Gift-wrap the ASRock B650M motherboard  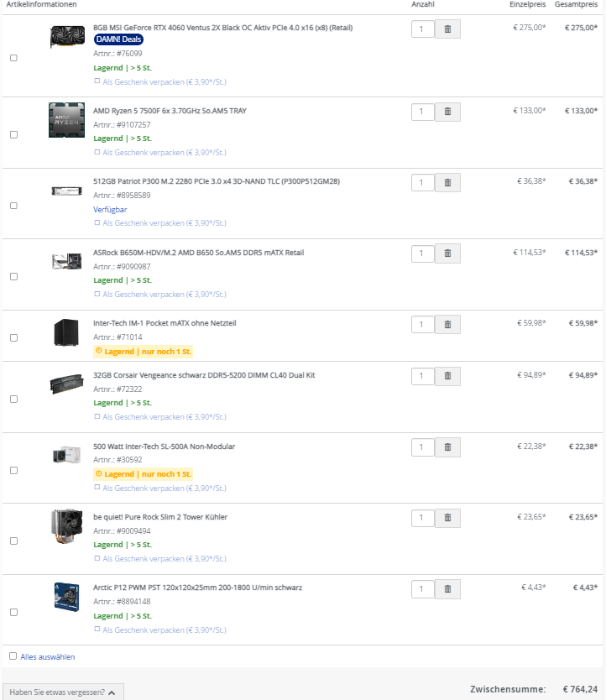point(97,294)
